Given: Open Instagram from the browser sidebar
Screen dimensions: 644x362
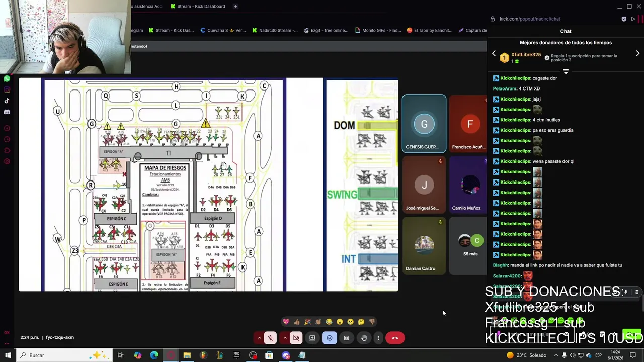Looking at the screenshot, I should point(7,90).
